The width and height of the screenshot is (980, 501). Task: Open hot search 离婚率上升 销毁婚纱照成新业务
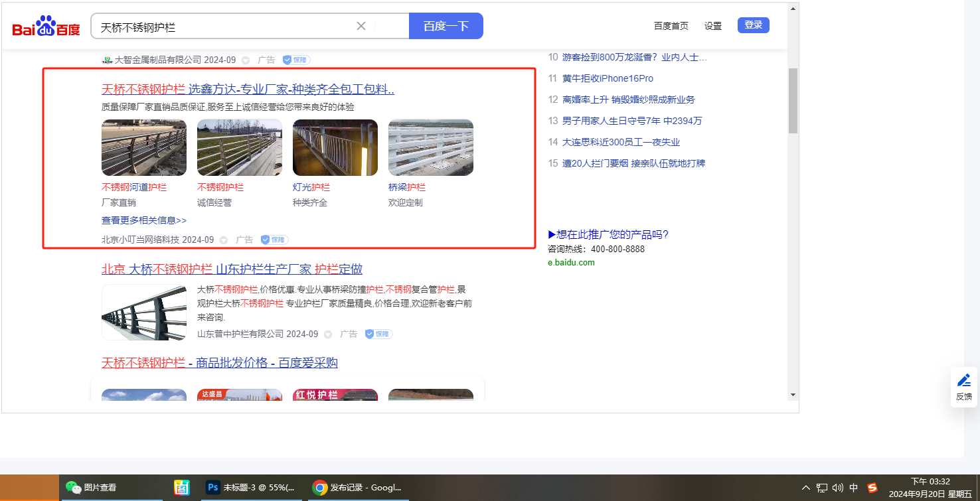coord(629,100)
